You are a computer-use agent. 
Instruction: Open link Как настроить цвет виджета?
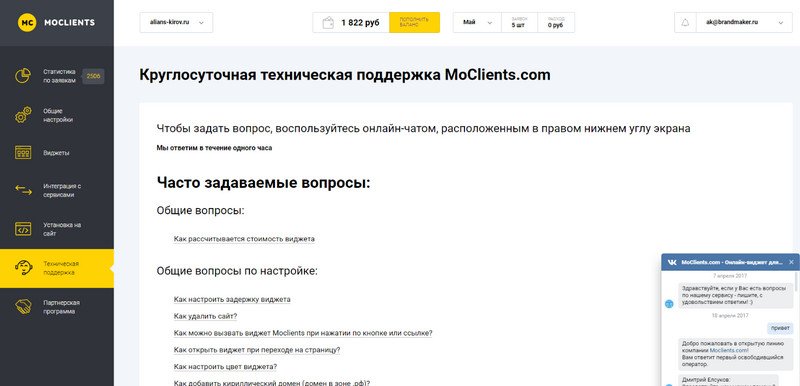click(225, 367)
